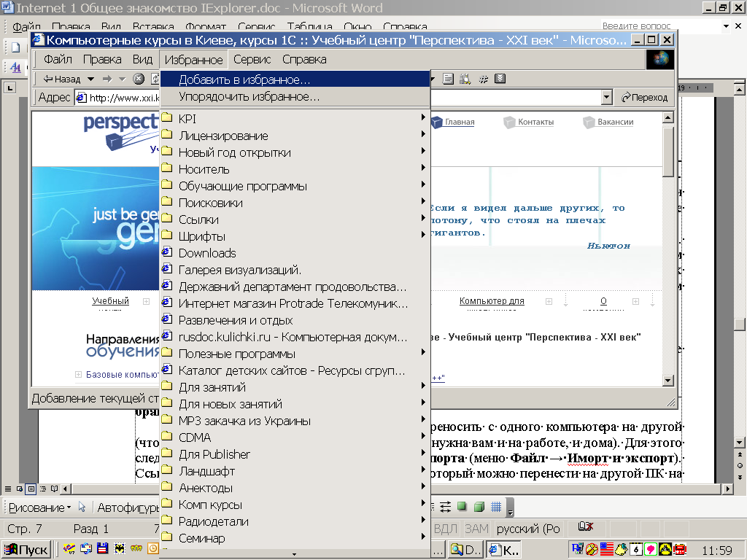Open the Радиодетали favorites folder
747x560 pixels.
click(x=295, y=521)
